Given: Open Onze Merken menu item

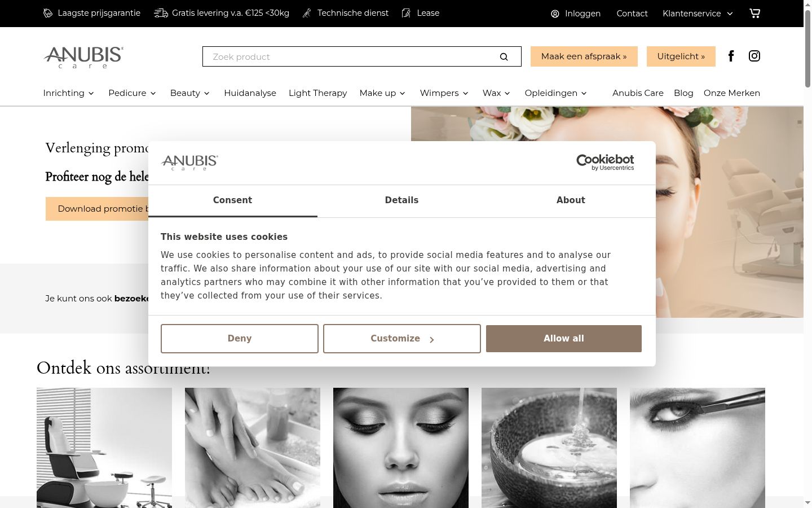Looking at the screenshot, I should coord(732,93).
